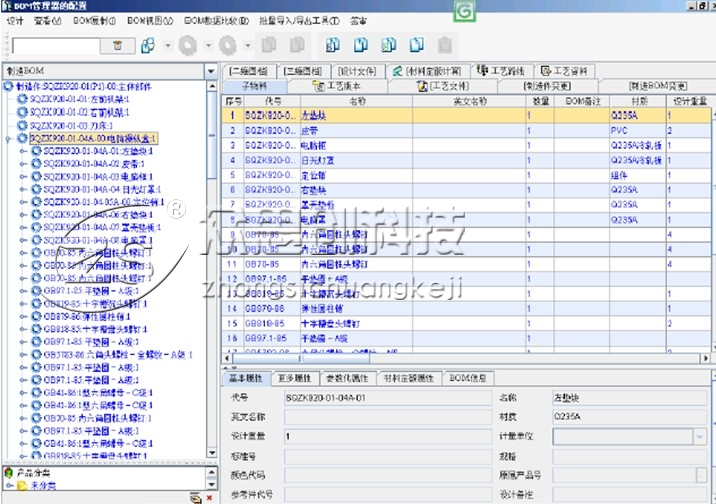Open the 批量导入/导出工具 menu

pyautogui.click(x=296, y=20)
